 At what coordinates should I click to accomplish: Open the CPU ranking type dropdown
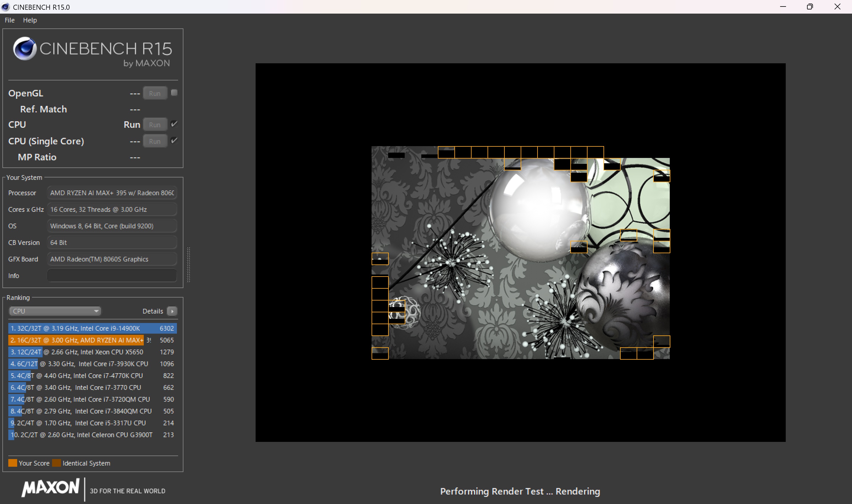point(55,311)
